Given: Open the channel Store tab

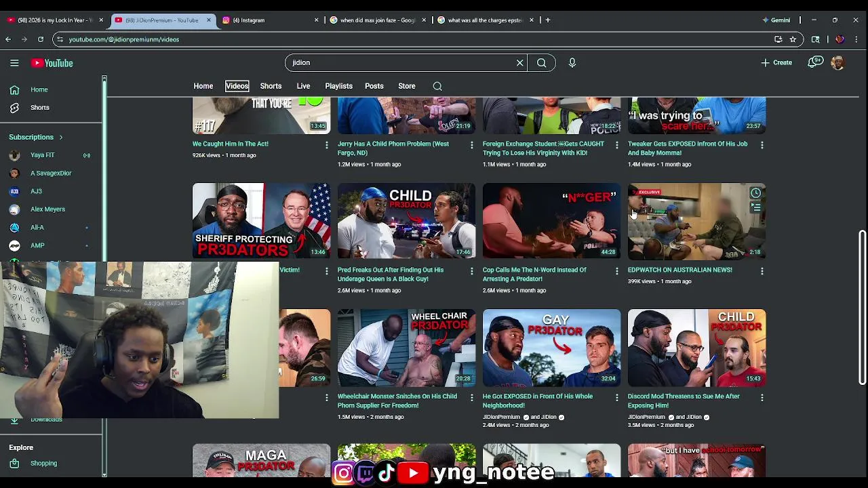Looking at the screenshot, I should (407, 86).
